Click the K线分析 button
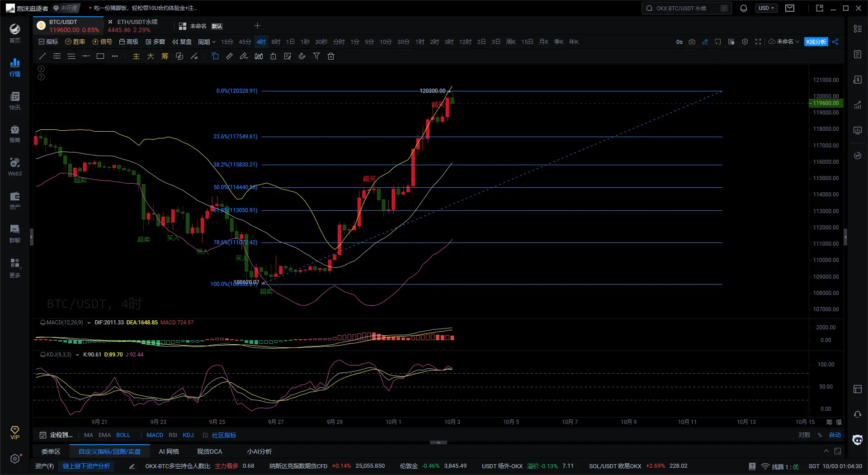Screen dimensions: 868x475 click(x=816, y=42)
